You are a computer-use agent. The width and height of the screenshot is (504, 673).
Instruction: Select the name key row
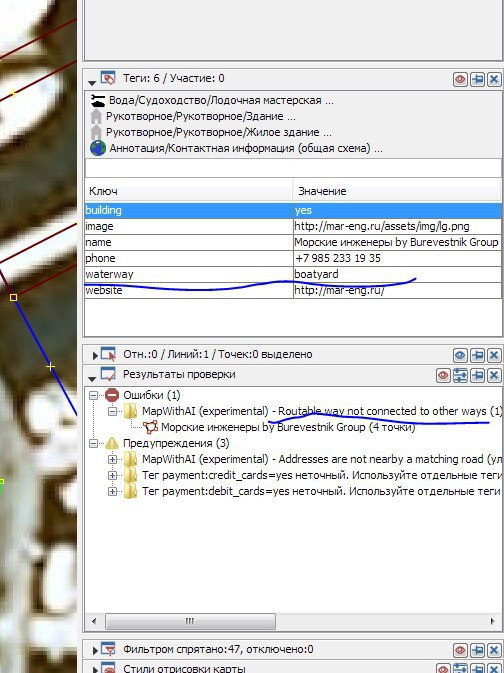tap(188, 242)
